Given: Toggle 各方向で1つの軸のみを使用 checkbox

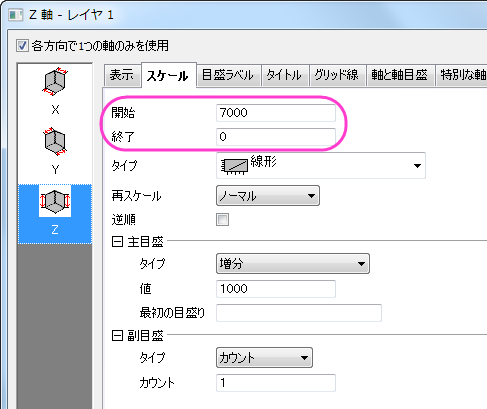Looking at the screenshot, I should 22,46.
